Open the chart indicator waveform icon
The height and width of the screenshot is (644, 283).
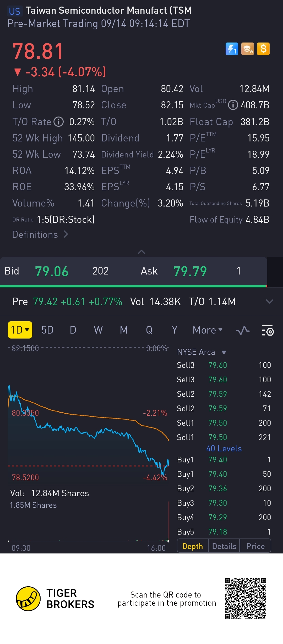tap(243, 330)
